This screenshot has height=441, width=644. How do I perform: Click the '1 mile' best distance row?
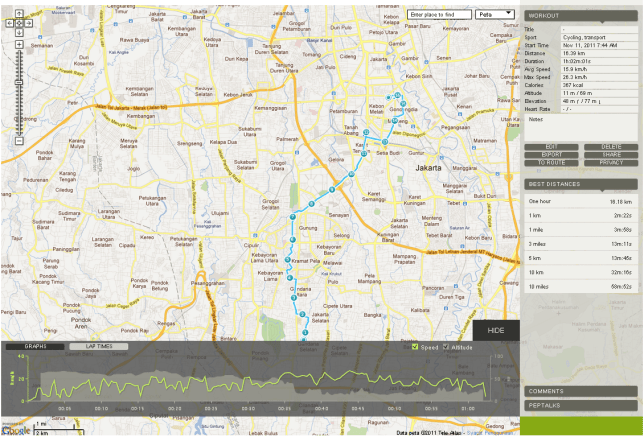point(581,230)
